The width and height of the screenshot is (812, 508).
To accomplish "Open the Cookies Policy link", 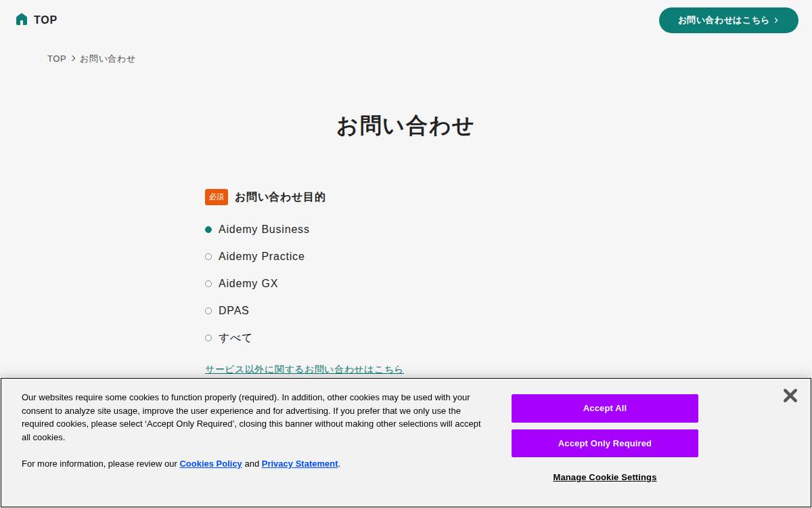I will pos(210,464).
